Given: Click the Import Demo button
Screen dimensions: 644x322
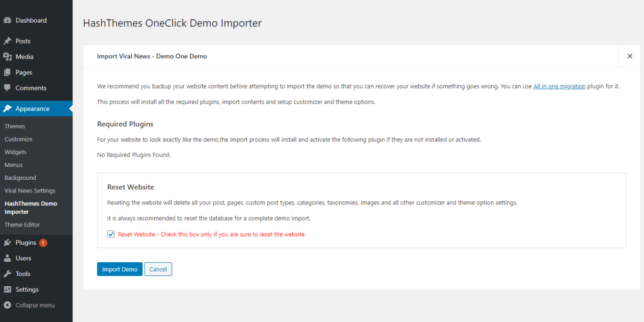Looking at the screenshot, I should point(120,269).
